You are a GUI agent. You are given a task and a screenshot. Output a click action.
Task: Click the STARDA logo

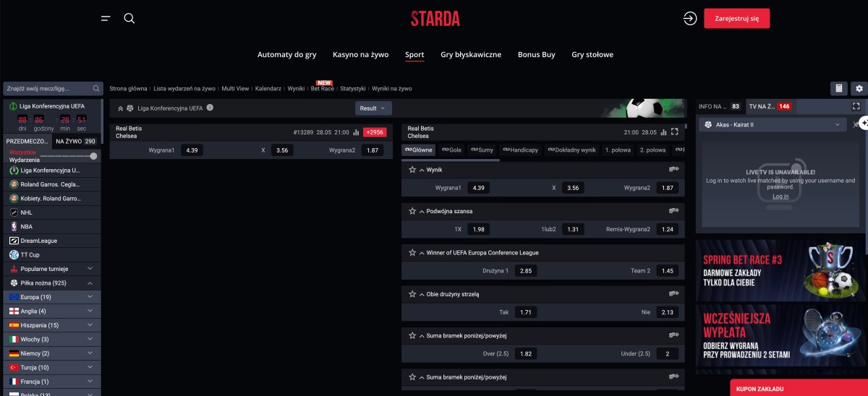click(435, 18)
